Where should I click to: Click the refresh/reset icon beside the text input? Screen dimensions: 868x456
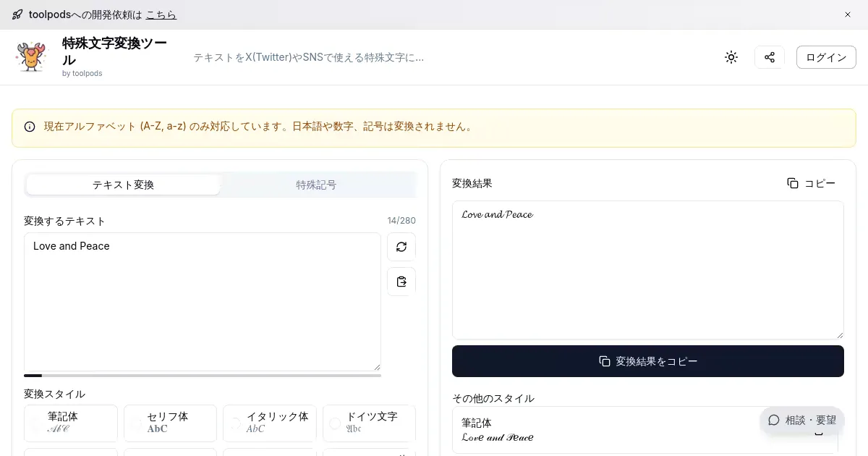[x=401, y=247]
